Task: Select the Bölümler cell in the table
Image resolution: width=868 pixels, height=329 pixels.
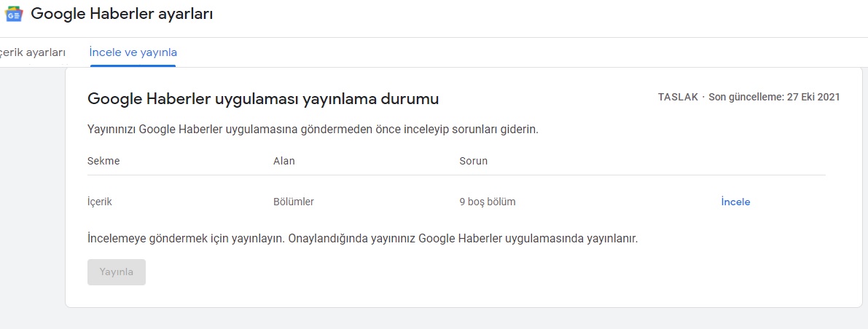Action: tap(294, 202)
